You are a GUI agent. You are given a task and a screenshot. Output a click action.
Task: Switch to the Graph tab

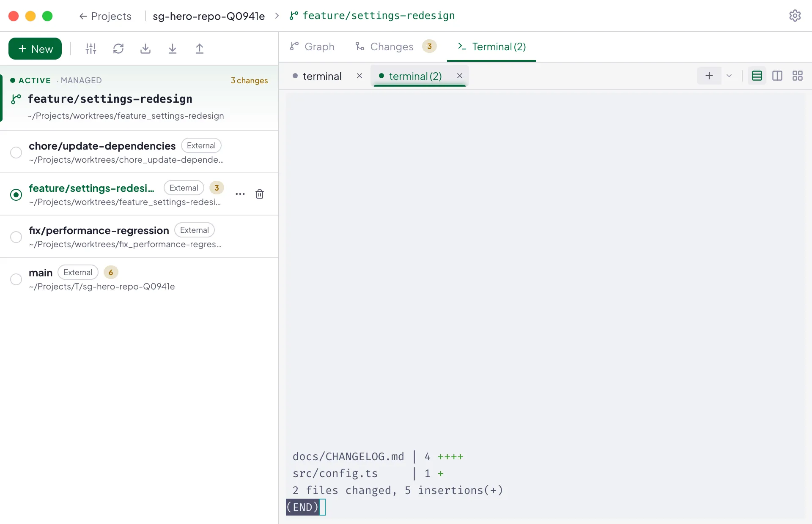(x=313, y=46)
